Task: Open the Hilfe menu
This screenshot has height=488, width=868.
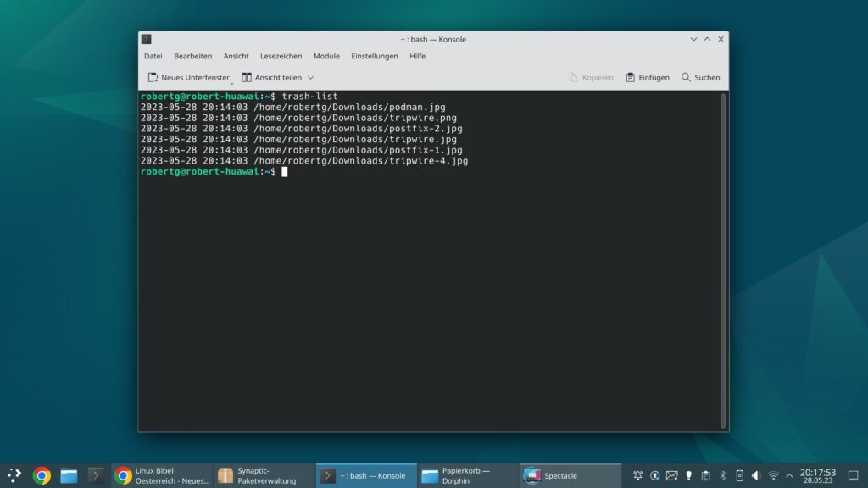Action: tap(417, 56)
